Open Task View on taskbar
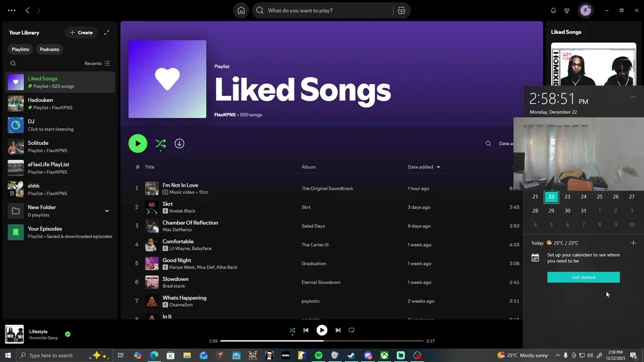Screen dimensions: 644x362 [x=121, y=355]
